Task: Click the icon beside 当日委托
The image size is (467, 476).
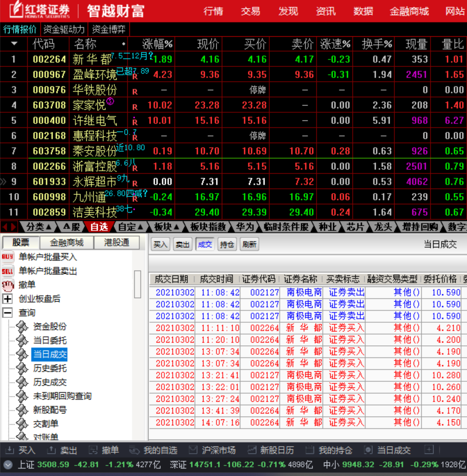Action: [22, 341]
